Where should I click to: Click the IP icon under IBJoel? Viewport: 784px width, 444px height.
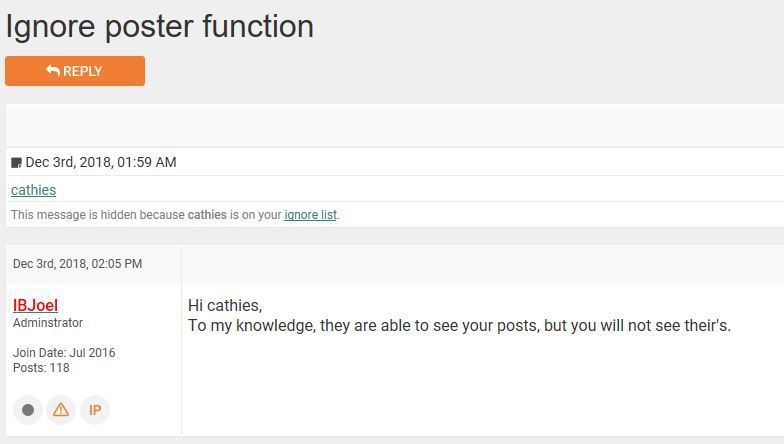(95, 410)
